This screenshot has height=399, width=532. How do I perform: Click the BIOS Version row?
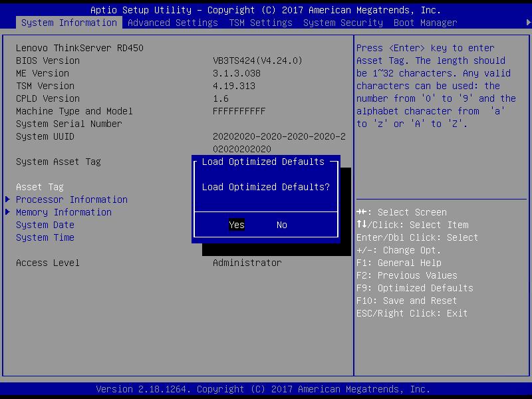click(47, 61)
